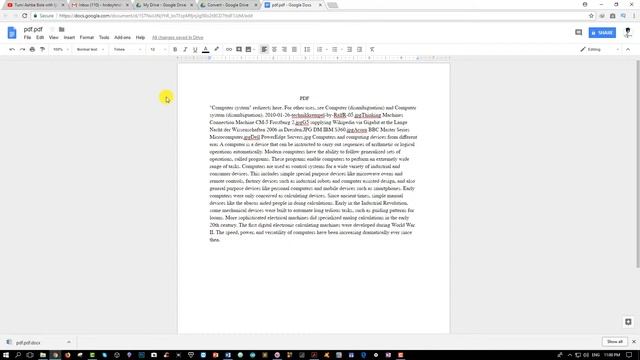The image size is (640, 360).
Task: Open the Tools menu
Action: point(104,38)
